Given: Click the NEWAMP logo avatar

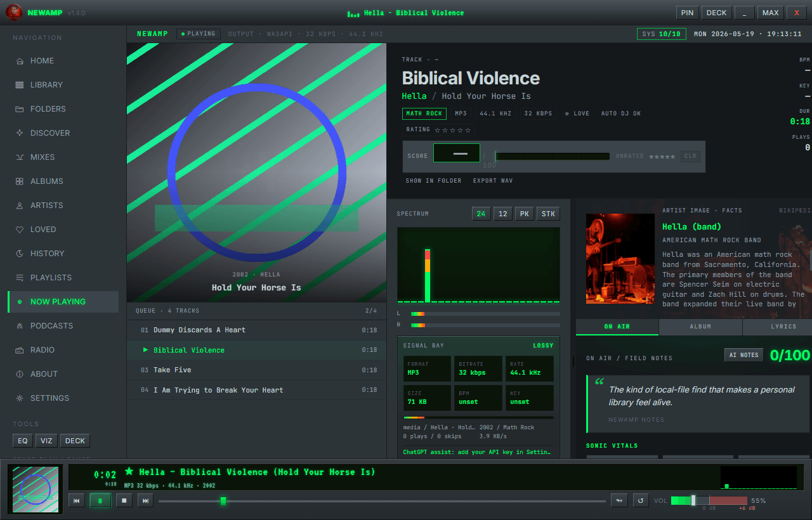Looking at the screenshot, I should click(x=14, y=13).
